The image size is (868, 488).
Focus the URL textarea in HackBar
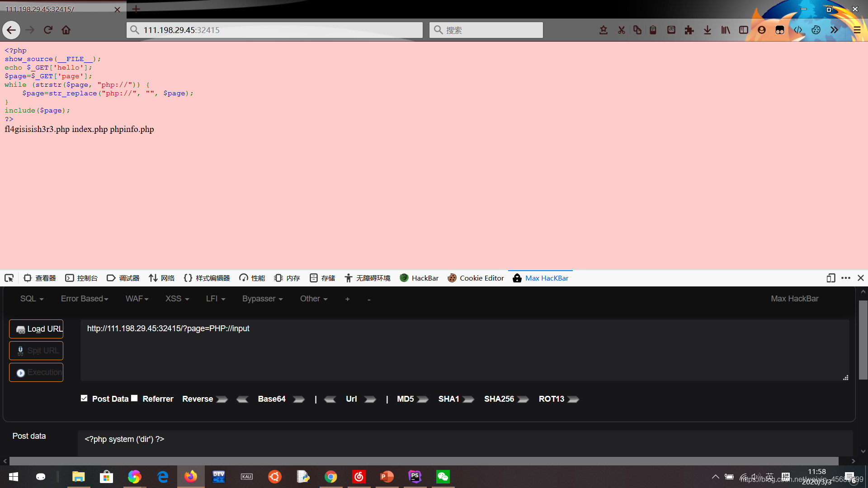click(465, 350)
